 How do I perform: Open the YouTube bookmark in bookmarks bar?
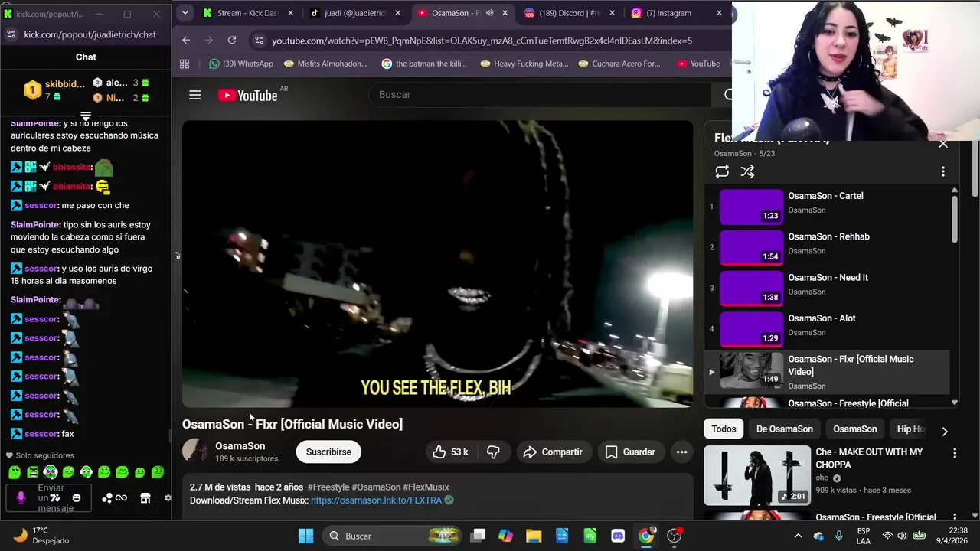(x=698, y=64)
